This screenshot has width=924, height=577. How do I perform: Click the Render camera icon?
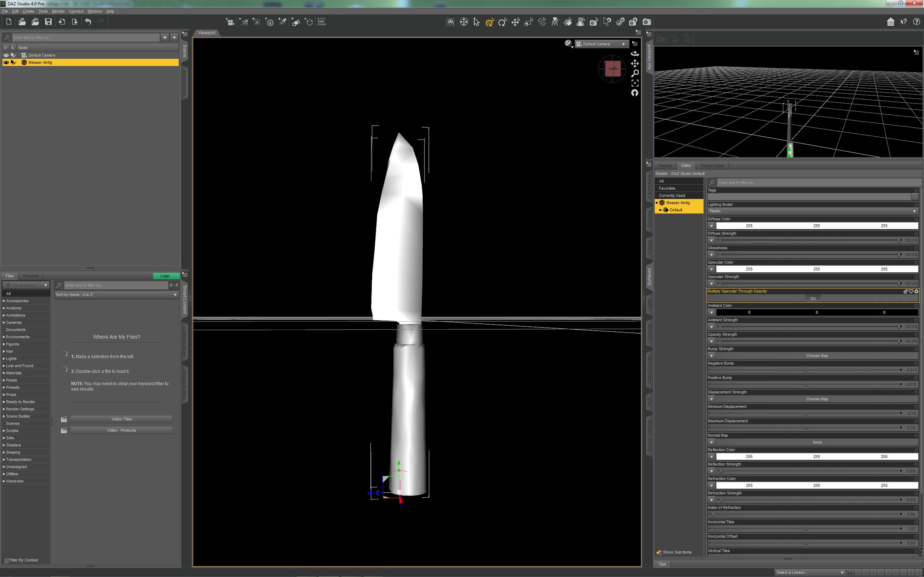coord(646,22)
